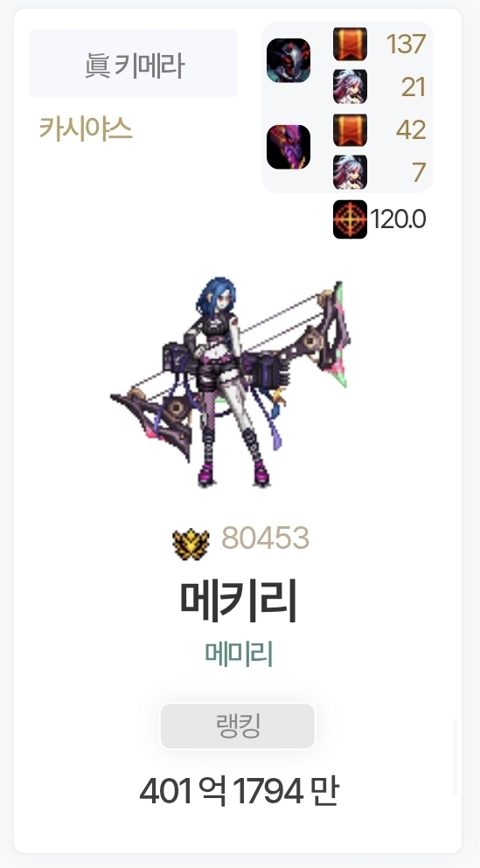480x868 pixels.
Task: Click the orange crosshair target icon
Action: click(350, 219)
